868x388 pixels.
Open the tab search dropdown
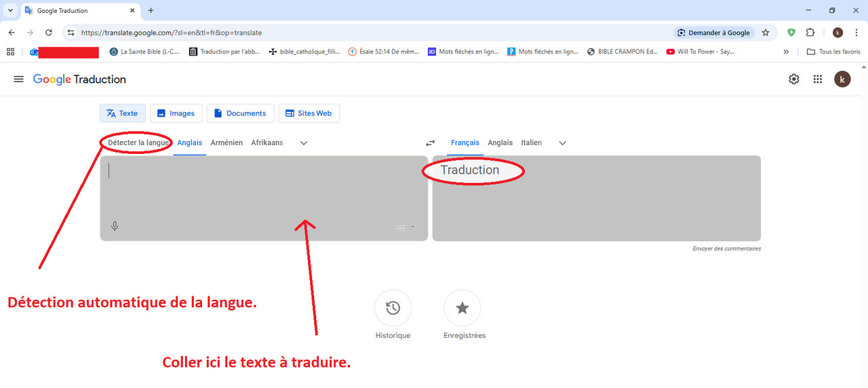(x=10, y=11)
